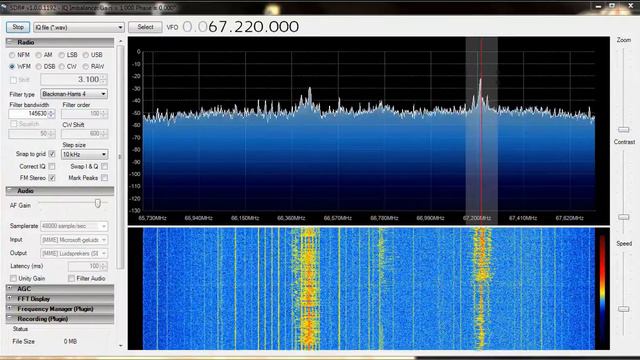The height and width of the screenshot is (360, 640).
Task: Open the IQ file source dropdown
Action: 79,27
